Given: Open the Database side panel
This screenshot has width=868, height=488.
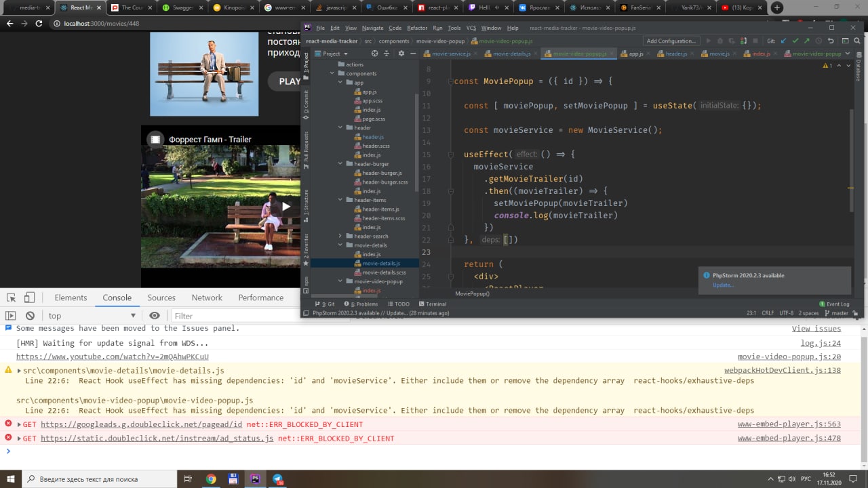Looking at the screenshot, I should 858,65.
